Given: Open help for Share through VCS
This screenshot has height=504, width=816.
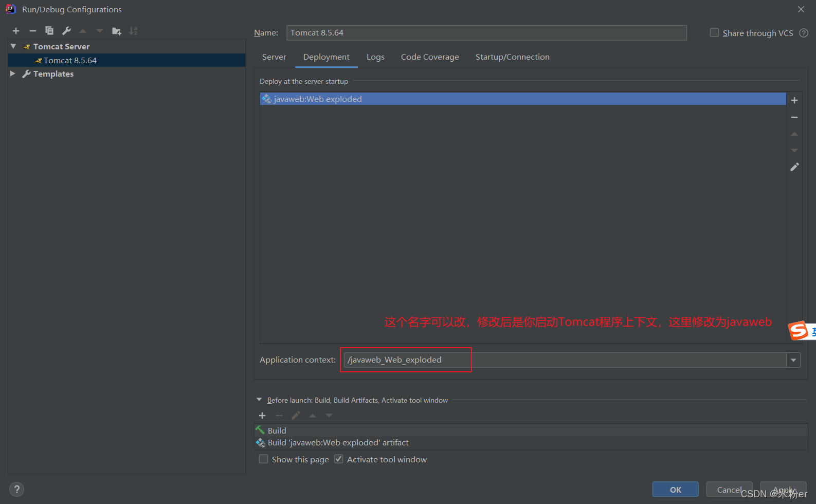Looking at the screenshot, I should point(804,33).
